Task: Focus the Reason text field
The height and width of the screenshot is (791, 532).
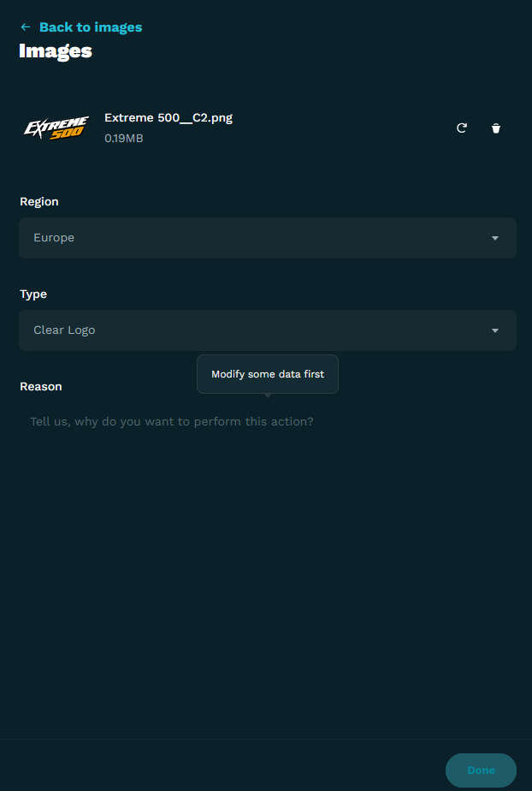Action: [268, 422]
